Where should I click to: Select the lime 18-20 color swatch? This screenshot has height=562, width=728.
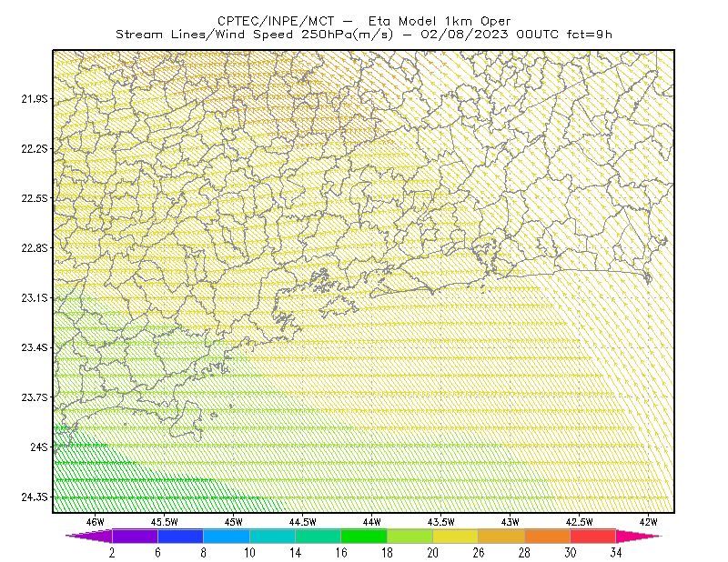410,536
